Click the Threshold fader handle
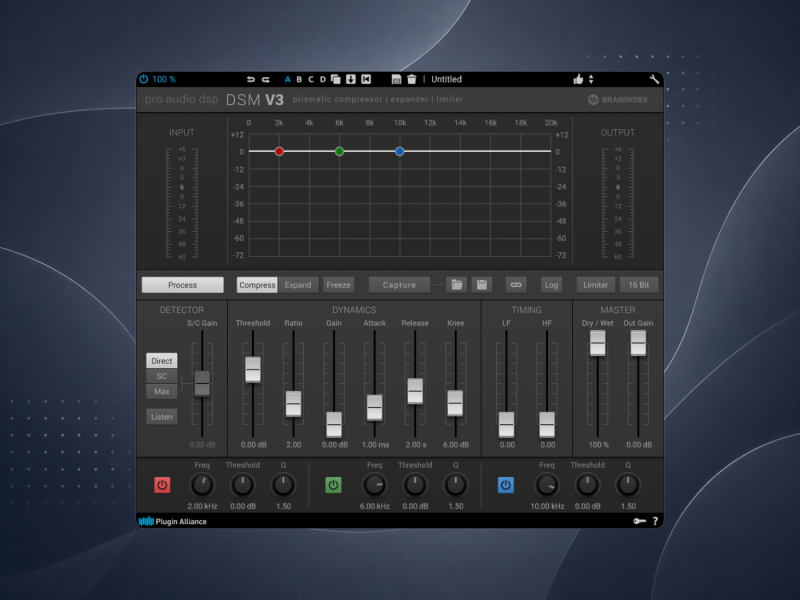 tap(253, 369)
